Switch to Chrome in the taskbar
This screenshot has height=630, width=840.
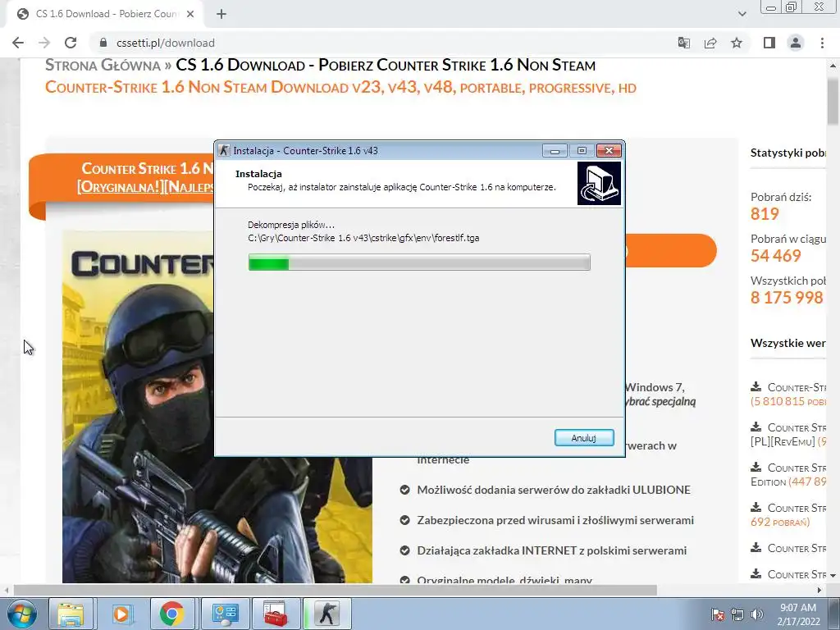[x=172, y=614]
